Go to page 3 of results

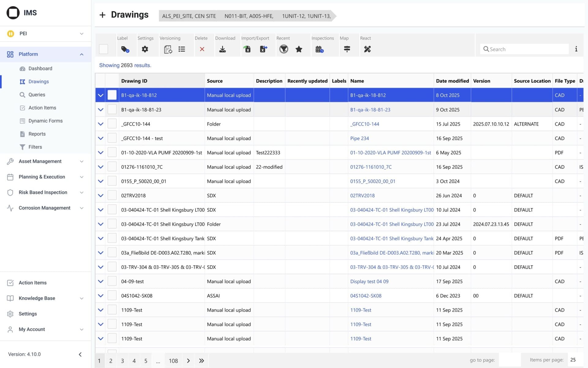click(123, 361)
